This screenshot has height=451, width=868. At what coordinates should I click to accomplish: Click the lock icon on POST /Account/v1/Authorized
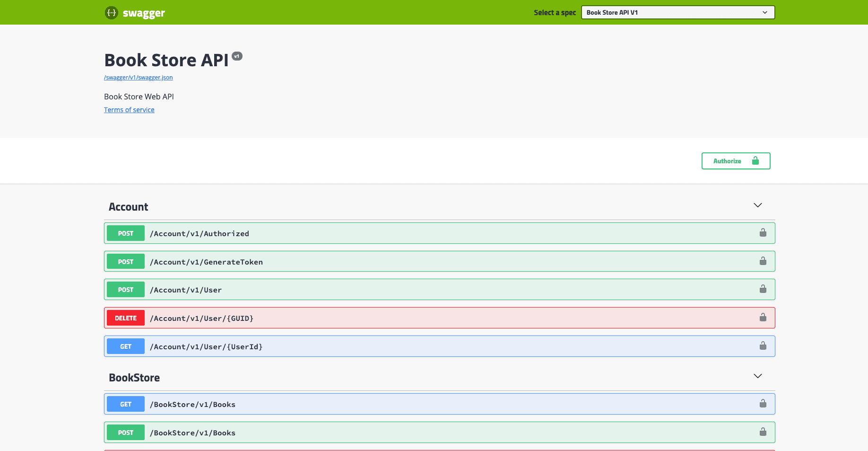click(x=763, y=232)
